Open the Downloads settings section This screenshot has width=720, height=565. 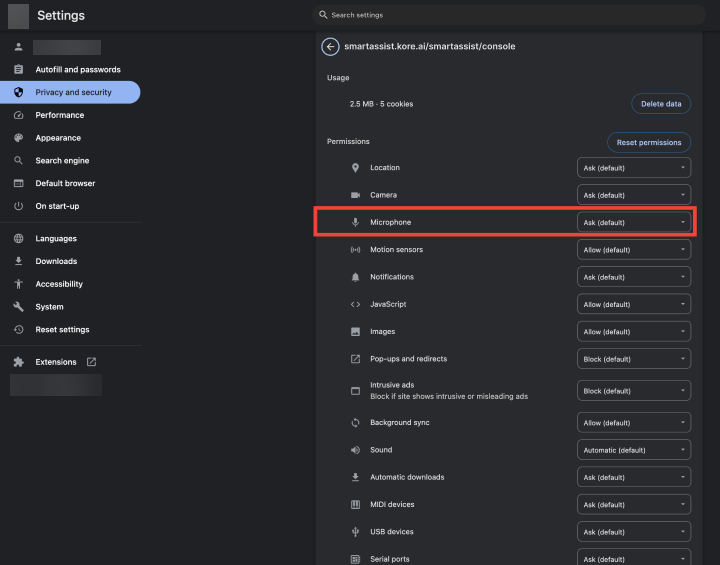pyautogui.click(x=56, y=261)
